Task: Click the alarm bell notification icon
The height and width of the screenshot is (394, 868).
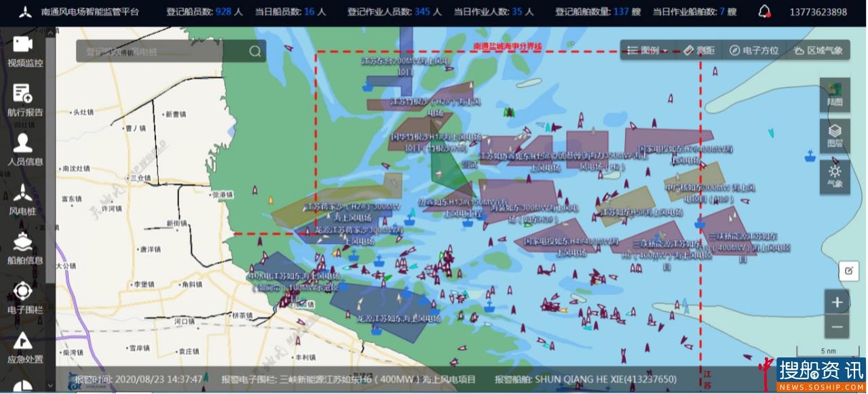Action: [766, 12]
